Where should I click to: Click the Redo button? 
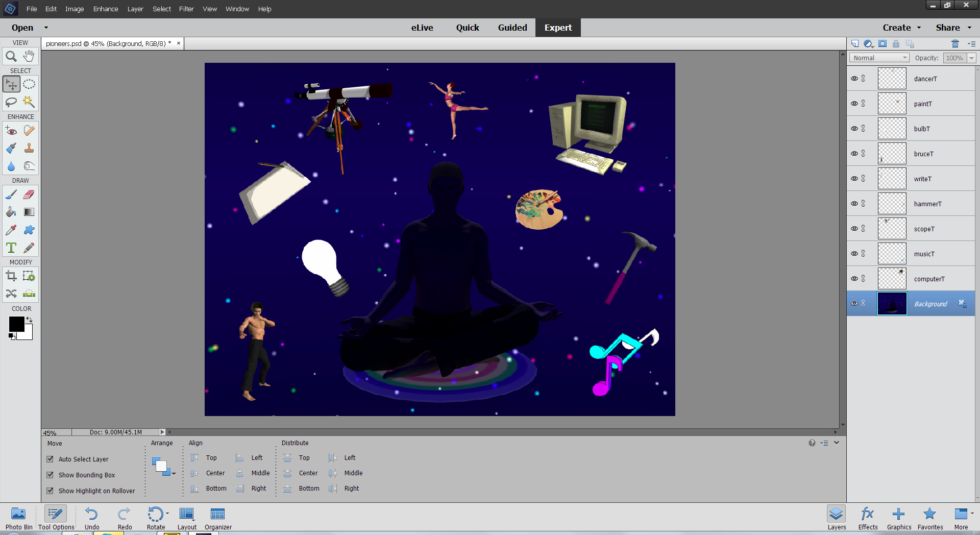[125, 518]
